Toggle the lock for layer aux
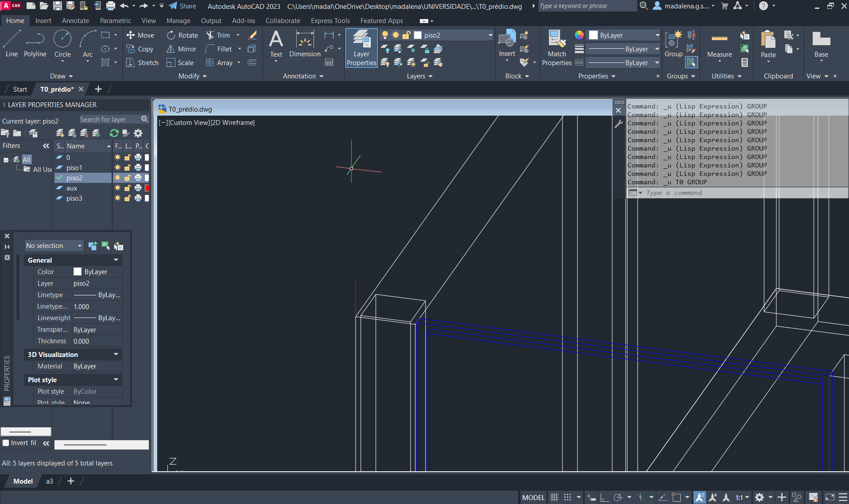849x504 pixels. tap(127, 188)
